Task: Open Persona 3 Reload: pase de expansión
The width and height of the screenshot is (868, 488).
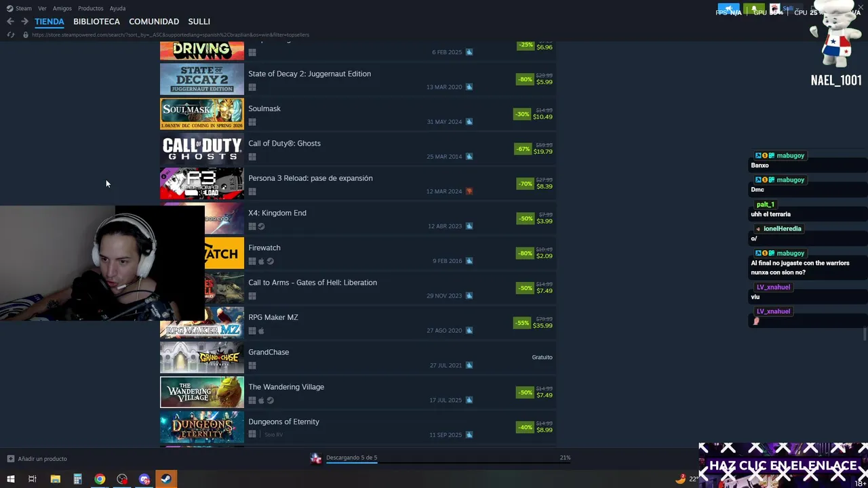Action: click(x=358, y=184)
